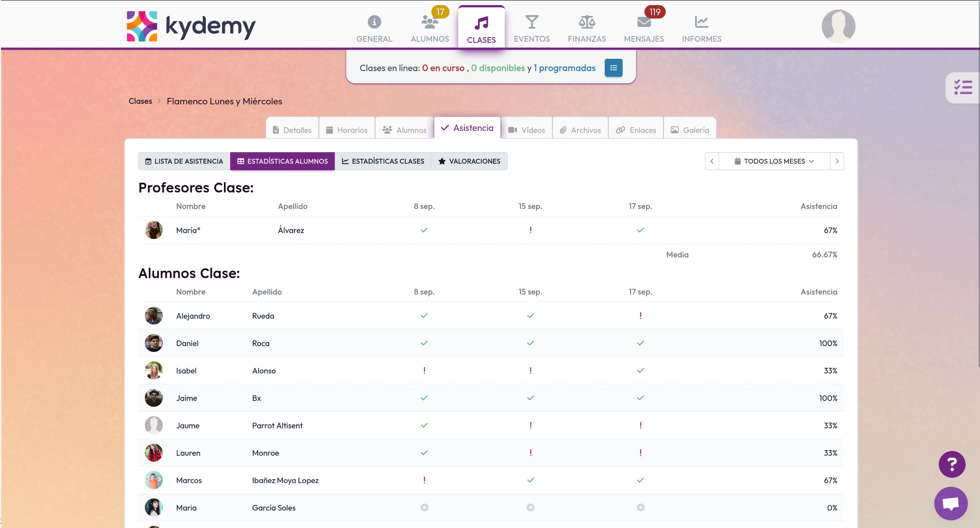980x528 pixels.
Task: Open the Mensajes envelope icon
Action: click(x=644, y=22)
